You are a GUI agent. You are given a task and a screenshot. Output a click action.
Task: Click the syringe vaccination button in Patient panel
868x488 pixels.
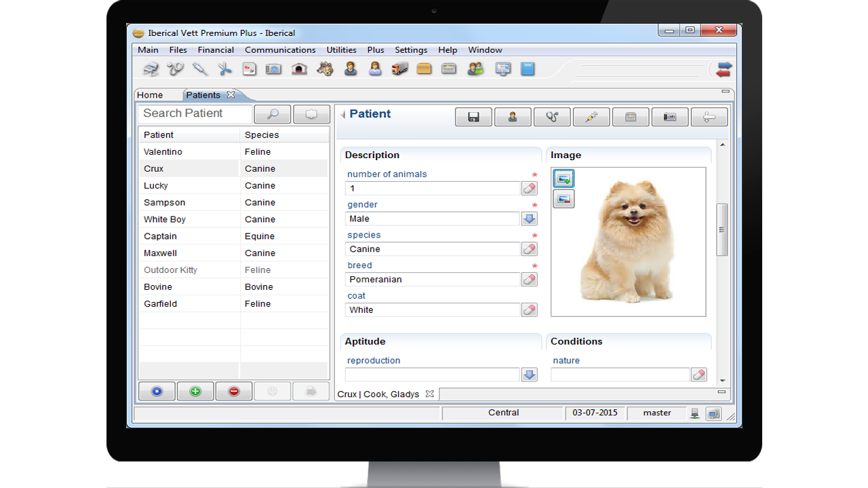click(x=591, y=117)
